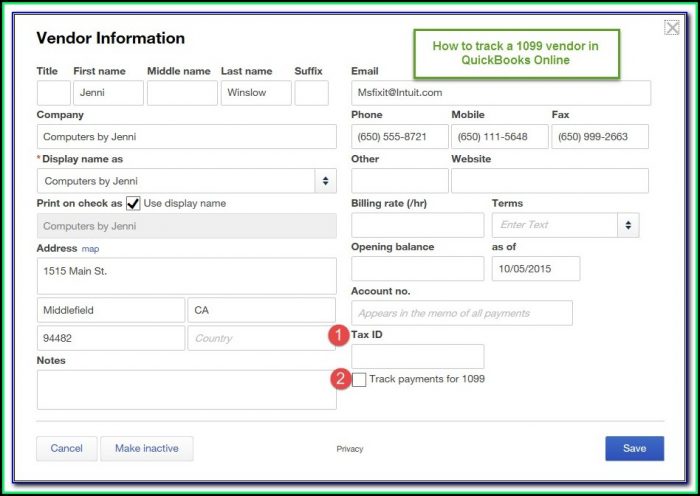Close the Vendor Information dialog
This screenshot has width=700, height=496.
pos(672,28)
